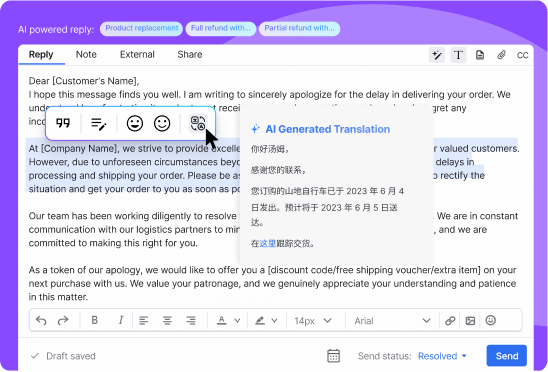Image resolution: width=548 pixels, height=372 pixels.
Task: Switch to the Share tab
Action: 190,55
